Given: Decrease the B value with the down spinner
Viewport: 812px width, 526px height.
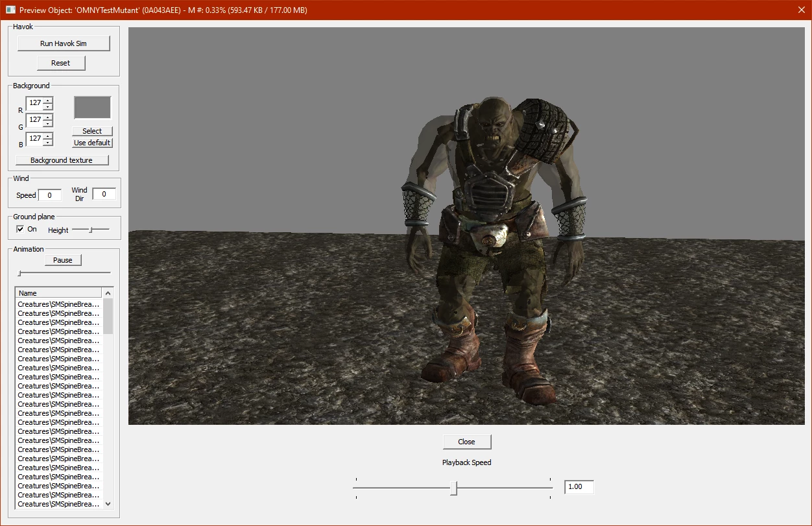Looking at the screenshot, I should [x=48, y=141].
